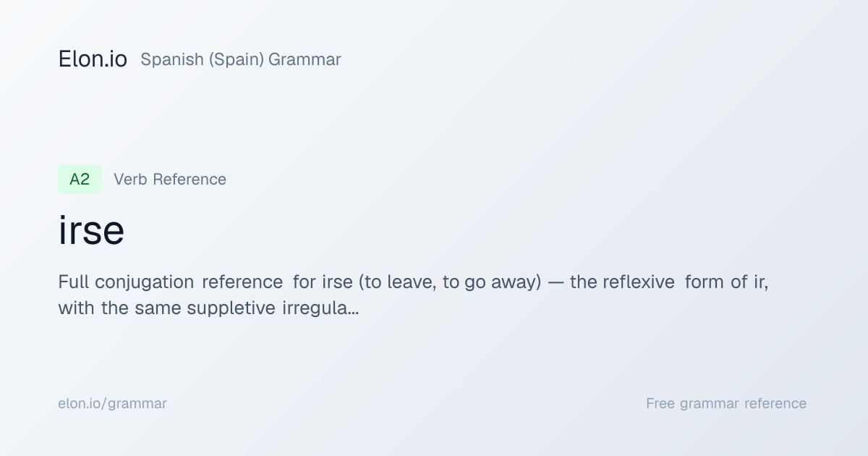The height and width of the screenshot is (456, 868).
Task: Open the Spanish (Spain) Grammar header label
Action: (x=240, y=59)
